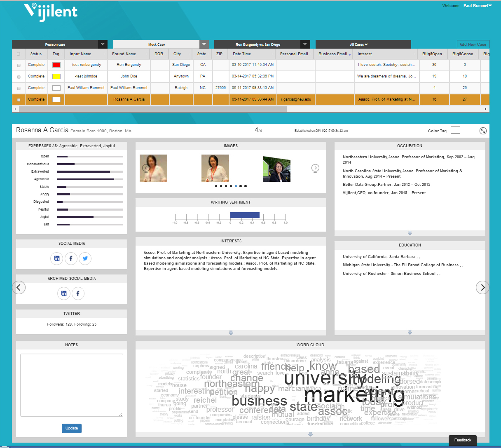501x448 pixels.
Task: Go to the next person profile arrow
Action: point(482,287)
